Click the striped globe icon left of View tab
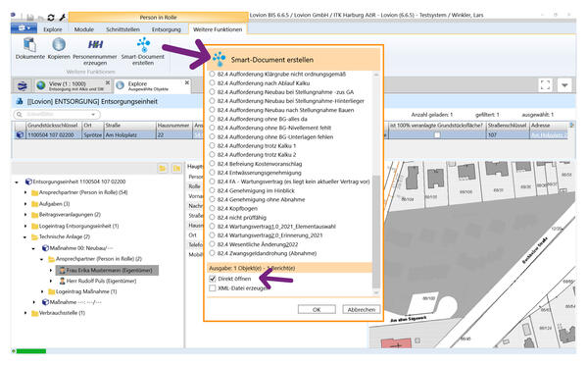The height and width of the screenshot is (365, 588). (23, 86)
